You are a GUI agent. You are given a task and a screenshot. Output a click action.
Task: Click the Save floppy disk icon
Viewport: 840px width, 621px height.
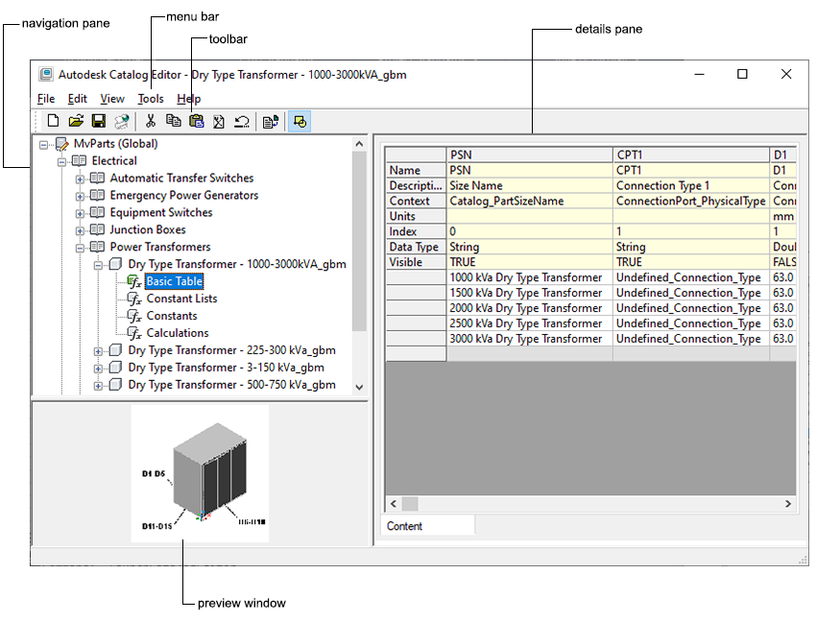click(99, 121)
